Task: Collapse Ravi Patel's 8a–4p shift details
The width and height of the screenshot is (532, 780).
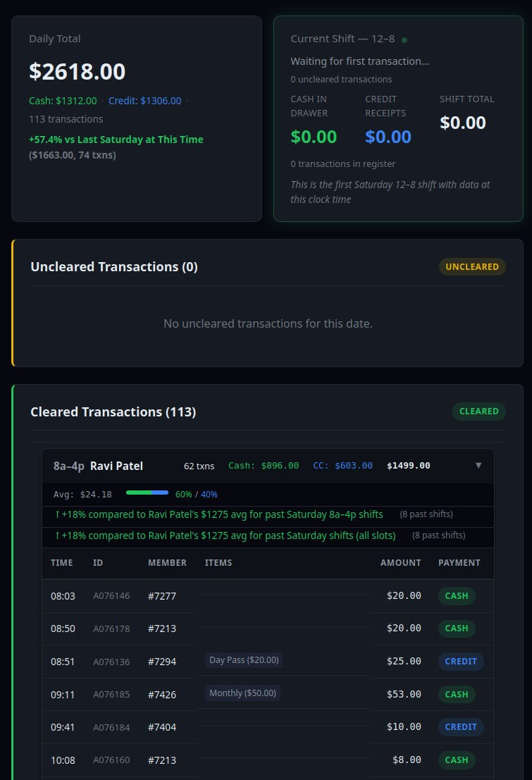Action: [x=478, y=465]
